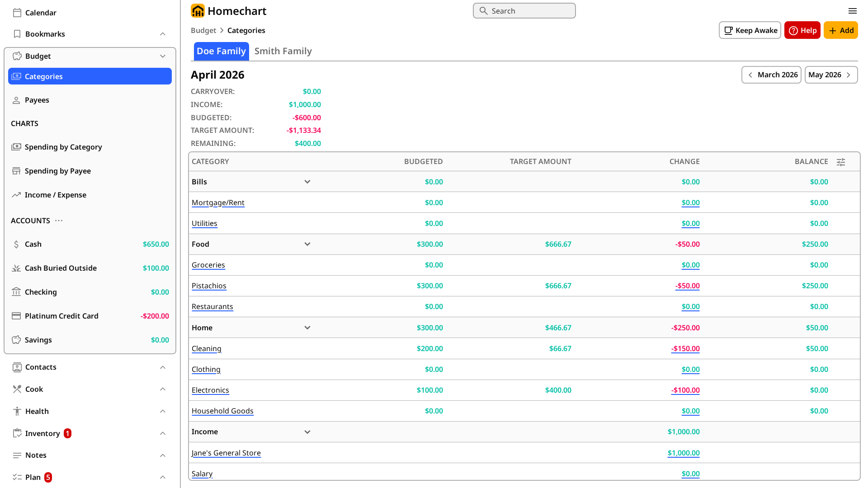Screen dimensions: 868x488
Task: Open Platinum Credit Card account
Action: pyautogui.click(x=61, y=316)
